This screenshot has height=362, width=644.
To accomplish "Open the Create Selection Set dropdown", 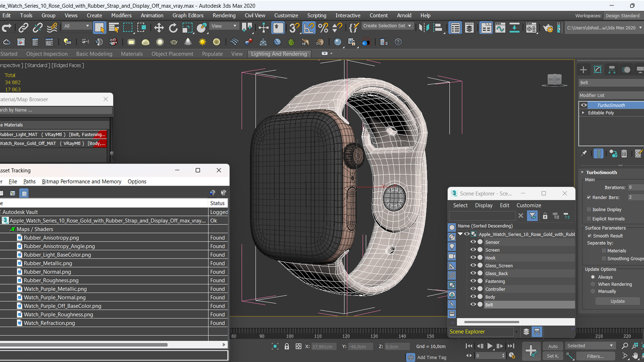I will click(387, 26).
